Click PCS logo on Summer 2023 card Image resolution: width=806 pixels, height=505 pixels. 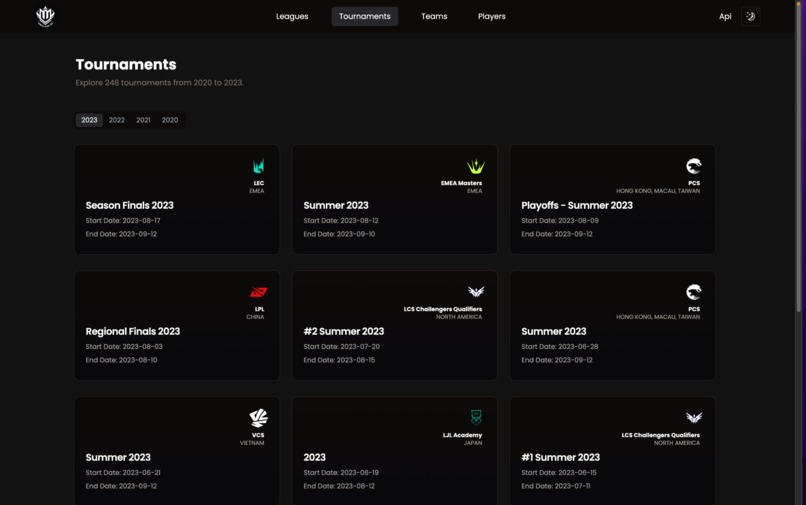693,292
